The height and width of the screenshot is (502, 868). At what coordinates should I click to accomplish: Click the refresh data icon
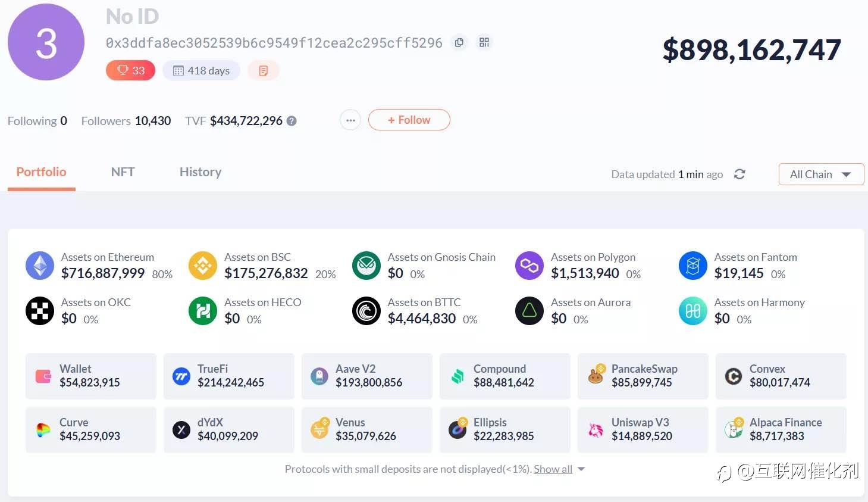739,174
